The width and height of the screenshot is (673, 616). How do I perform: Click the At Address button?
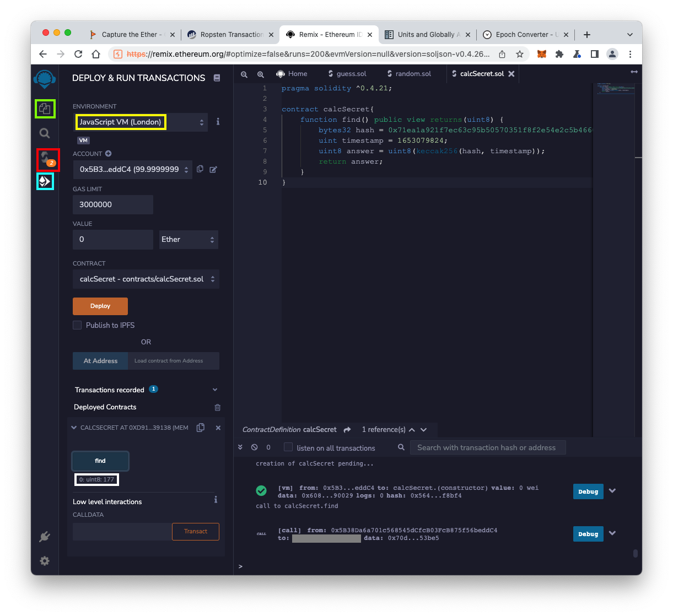point(100,361)
